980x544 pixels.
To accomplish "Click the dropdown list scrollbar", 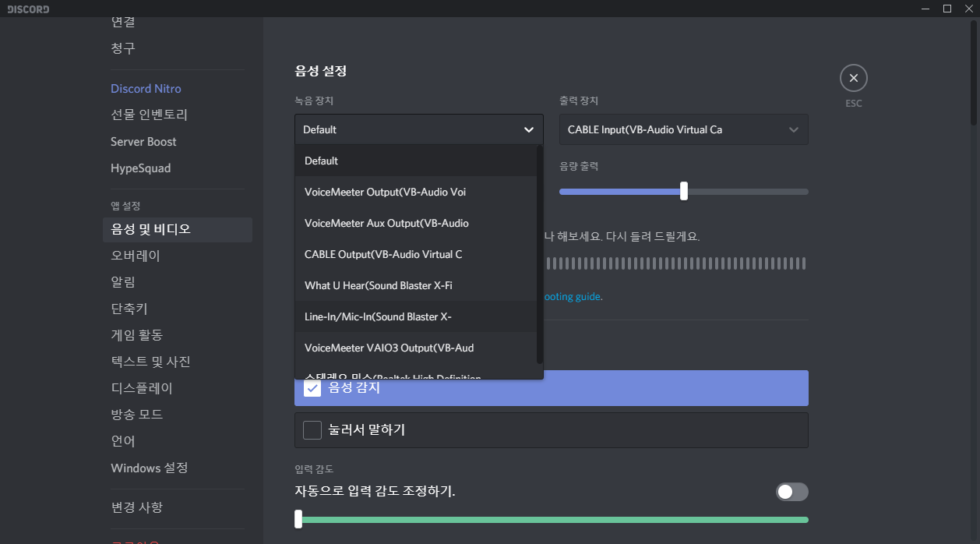I will [x=540, y=256].
